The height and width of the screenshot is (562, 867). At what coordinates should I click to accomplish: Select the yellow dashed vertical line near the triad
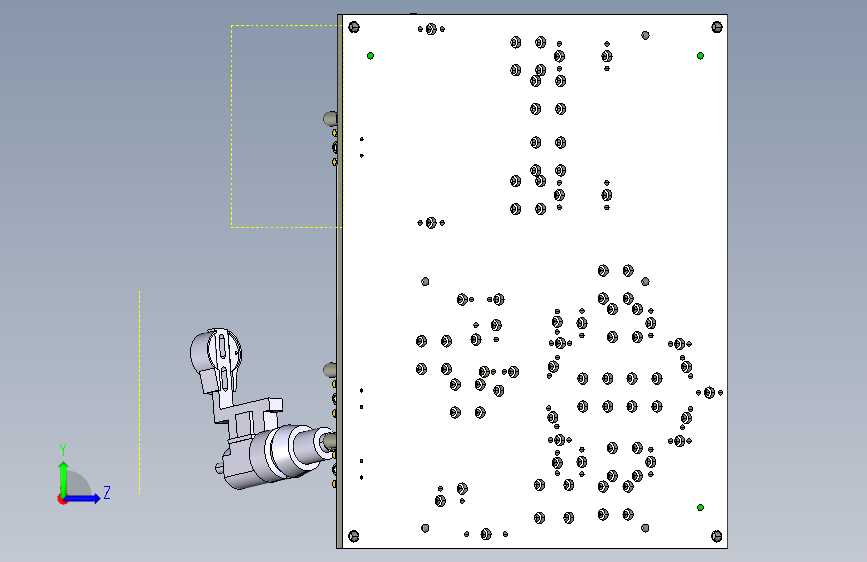tap(139, 392)
